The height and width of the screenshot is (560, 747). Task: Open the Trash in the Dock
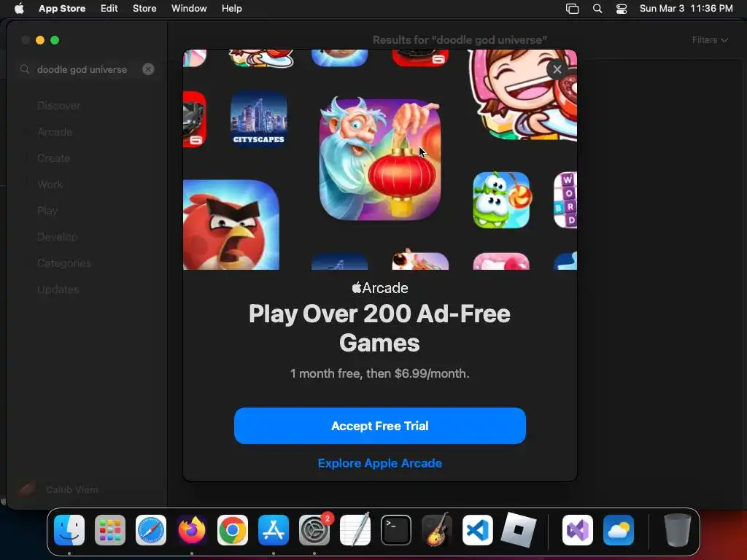pyautogui.click(x=677, y=530)
